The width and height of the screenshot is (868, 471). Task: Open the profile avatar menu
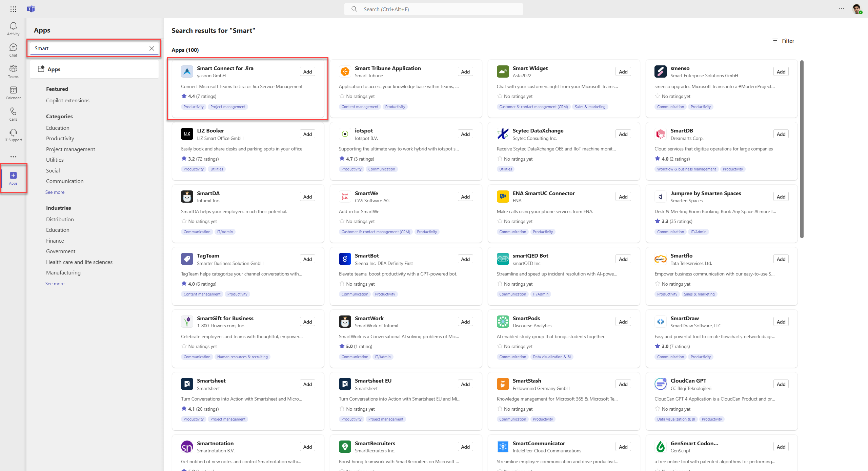[857, 9]
